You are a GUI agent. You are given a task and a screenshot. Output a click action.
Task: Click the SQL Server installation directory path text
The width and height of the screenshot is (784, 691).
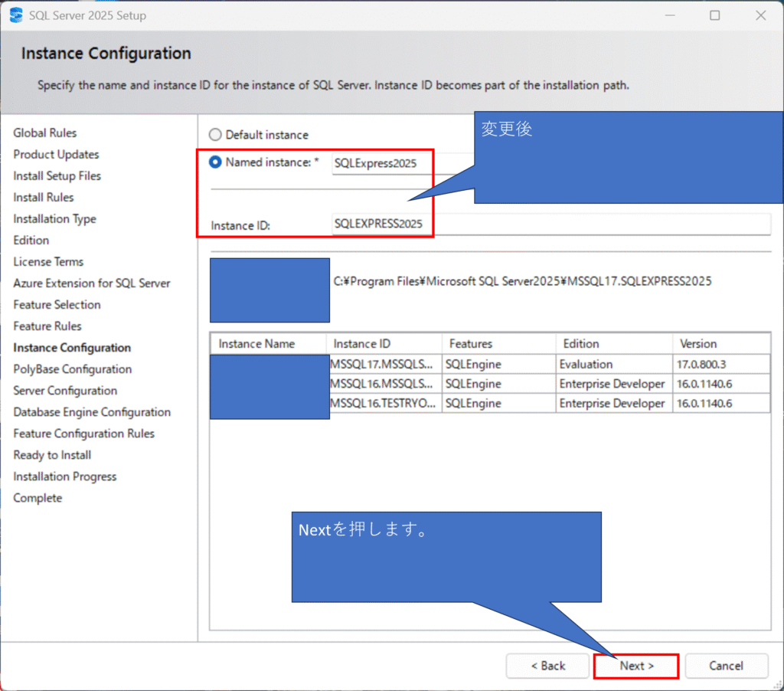(522, 281)
